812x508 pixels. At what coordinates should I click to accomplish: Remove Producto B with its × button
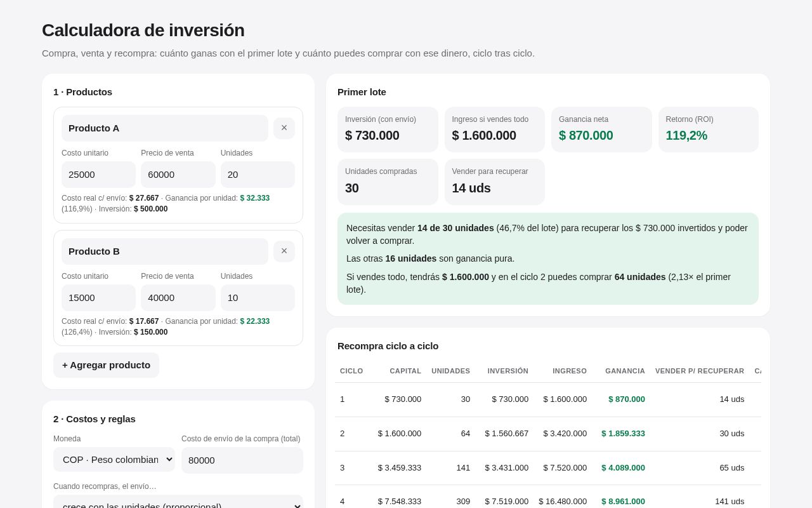pos(284,251)
